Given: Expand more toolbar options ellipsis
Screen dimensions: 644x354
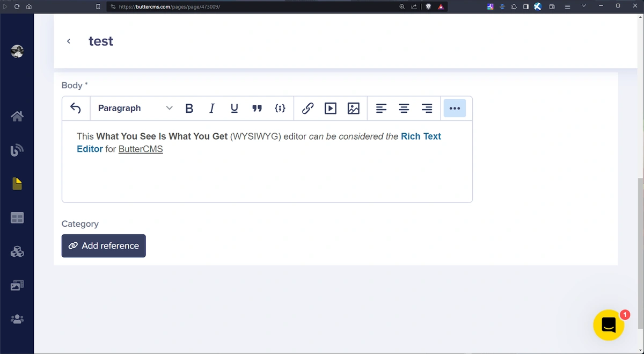Looking at the screenshot, I should click(x=455, y=109).
